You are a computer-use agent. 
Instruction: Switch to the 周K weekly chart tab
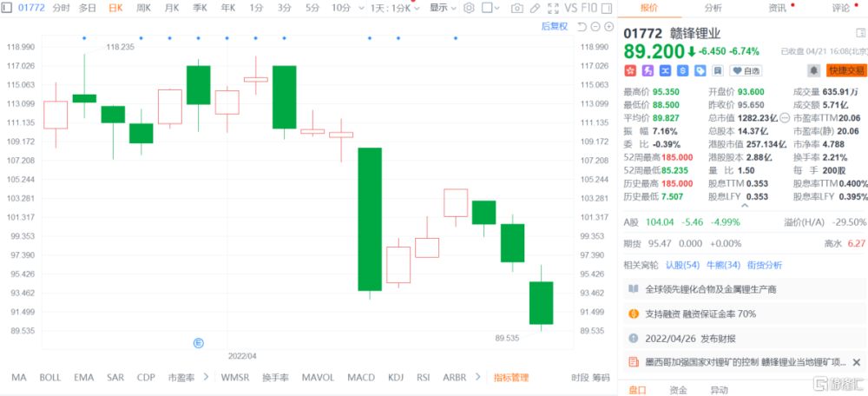[141, 8]
